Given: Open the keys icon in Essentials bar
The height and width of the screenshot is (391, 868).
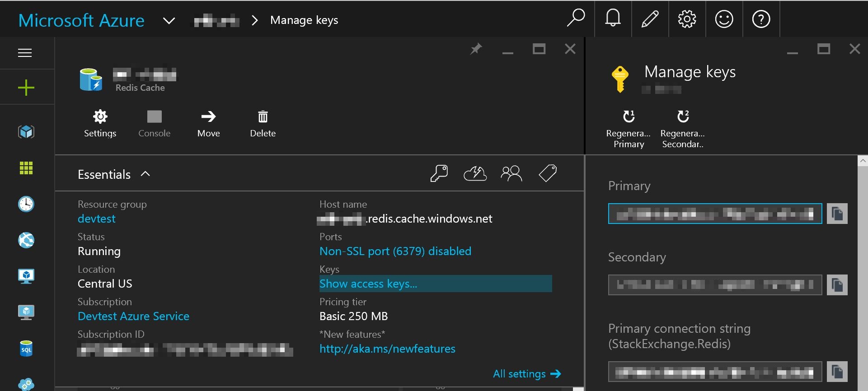Looking at the screenshot, I should [439, 173].
